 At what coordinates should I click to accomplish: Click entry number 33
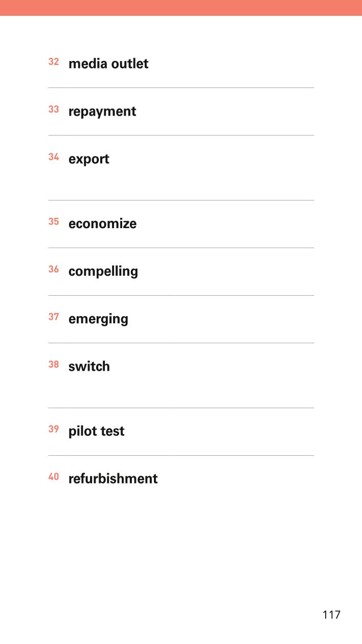point(54,109)
